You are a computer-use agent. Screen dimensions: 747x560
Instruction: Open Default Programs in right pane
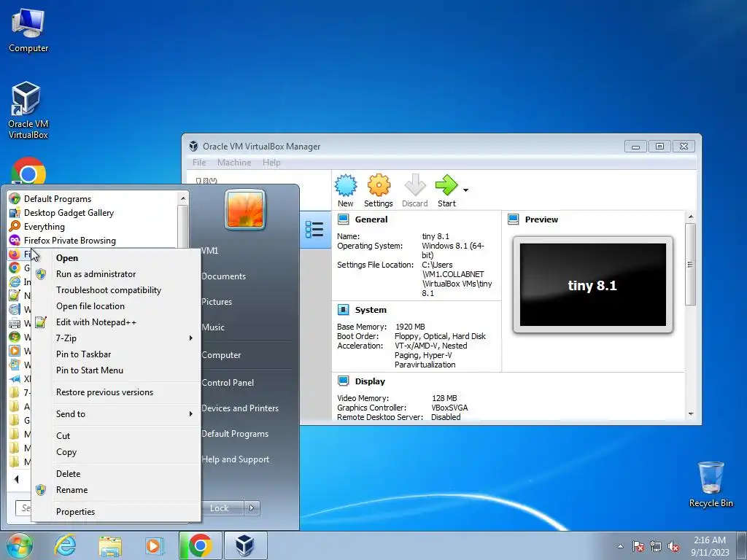[x=235, y=434]
